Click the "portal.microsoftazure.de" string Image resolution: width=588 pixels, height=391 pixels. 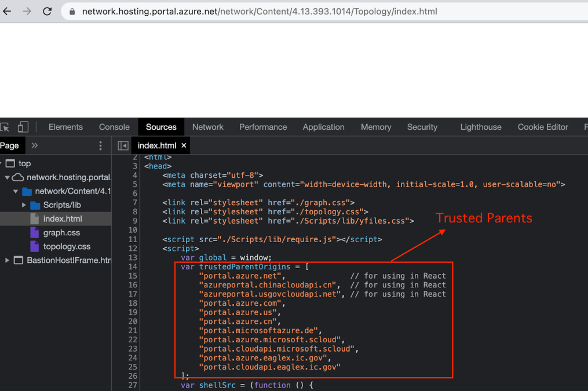(258, 331)
